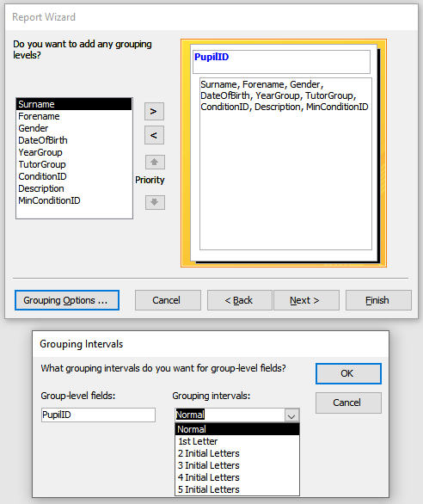Lower priority with the down arrow button
Image resolution: width=423 pixels, height=504 pixels.
(155, 202)
